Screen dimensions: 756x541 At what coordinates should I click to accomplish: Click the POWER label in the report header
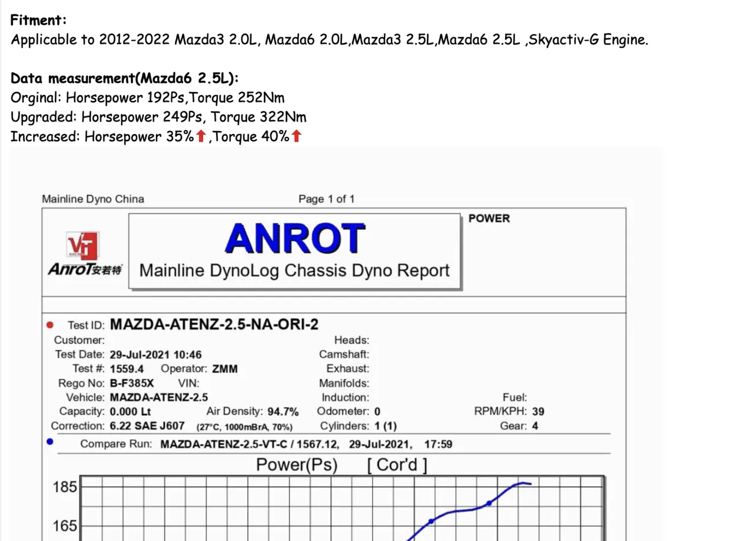click(x=489, y=219)
